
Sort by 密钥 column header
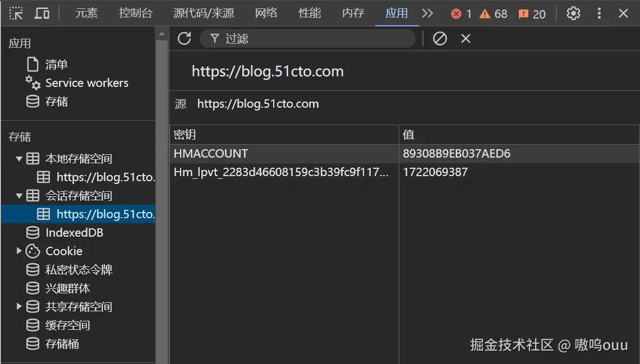coord(284,135)
